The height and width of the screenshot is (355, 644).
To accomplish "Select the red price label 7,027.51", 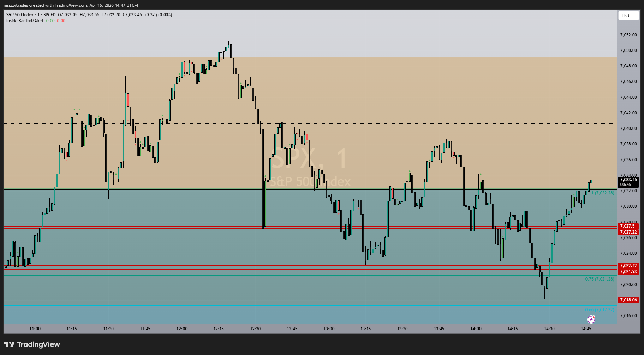I will pyautogui.click(x=628, y=226).
